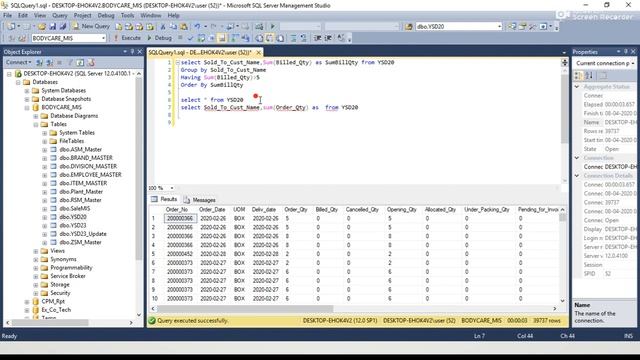
Task: Click the Open File folder icon
Action: click(42, 27)
